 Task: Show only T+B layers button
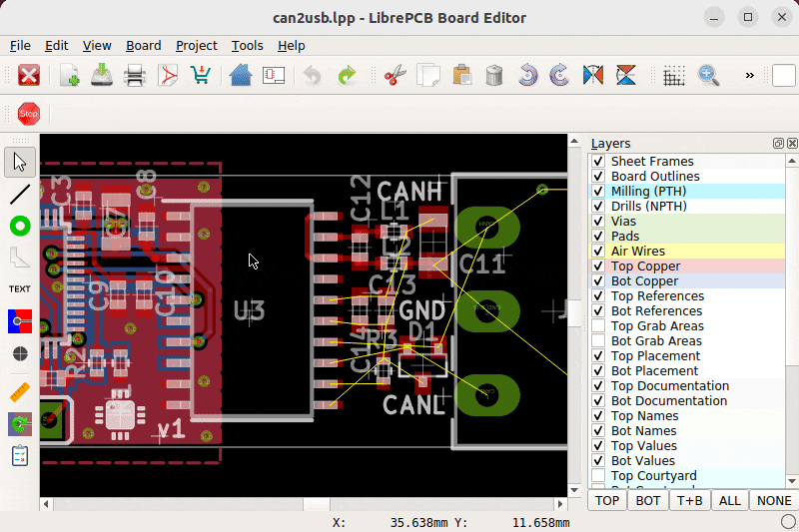pyautogui.click(x=689, y=500)
